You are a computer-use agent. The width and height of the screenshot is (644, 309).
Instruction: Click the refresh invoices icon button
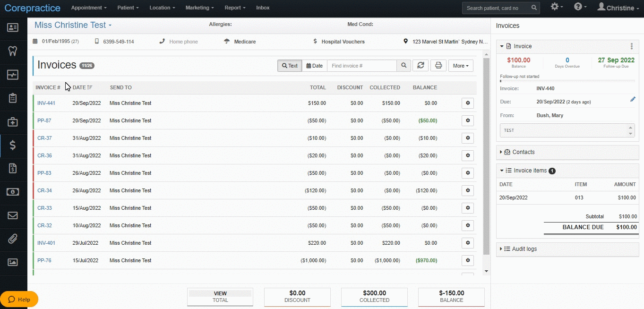click(421, 66)
